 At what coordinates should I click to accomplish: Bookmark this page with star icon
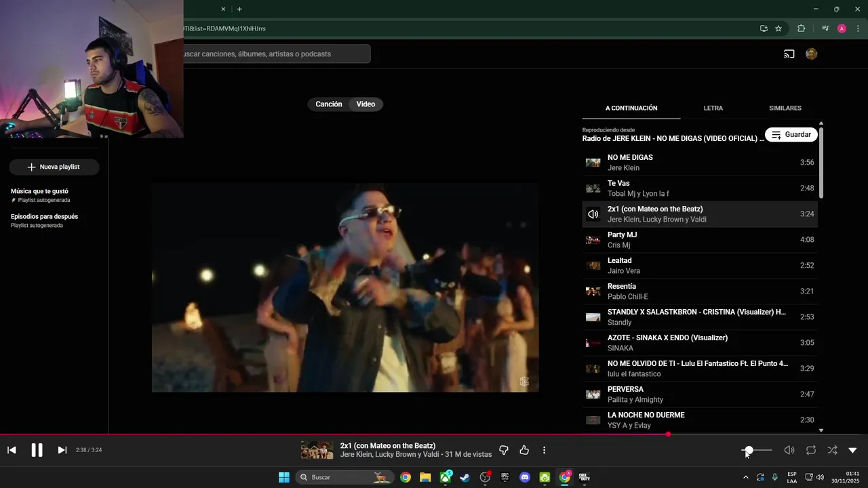(x=778, y=28)
